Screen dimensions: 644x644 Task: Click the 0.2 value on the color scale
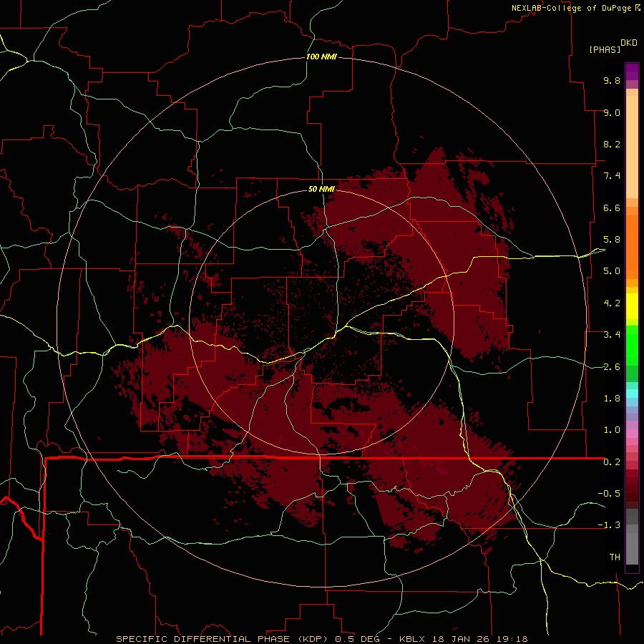[x=612, y=462]
